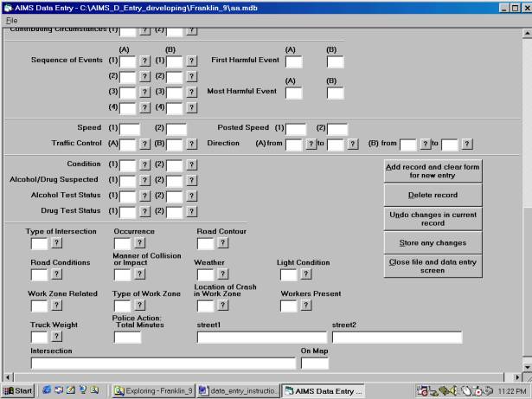Open help for Sequence of Events (B)(1)
This screenshot has width=532, height=399.
click(x=192, y=61)
